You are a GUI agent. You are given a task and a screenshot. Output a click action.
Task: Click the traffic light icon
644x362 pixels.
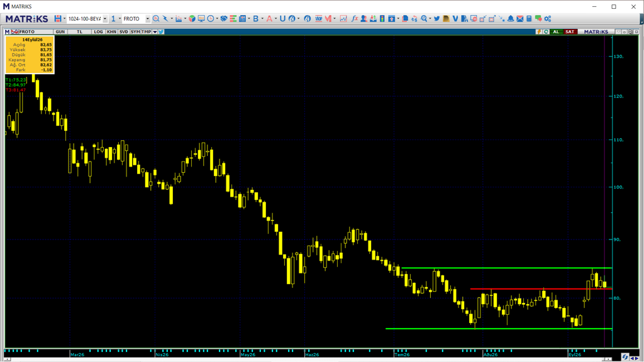coord(382,19)
